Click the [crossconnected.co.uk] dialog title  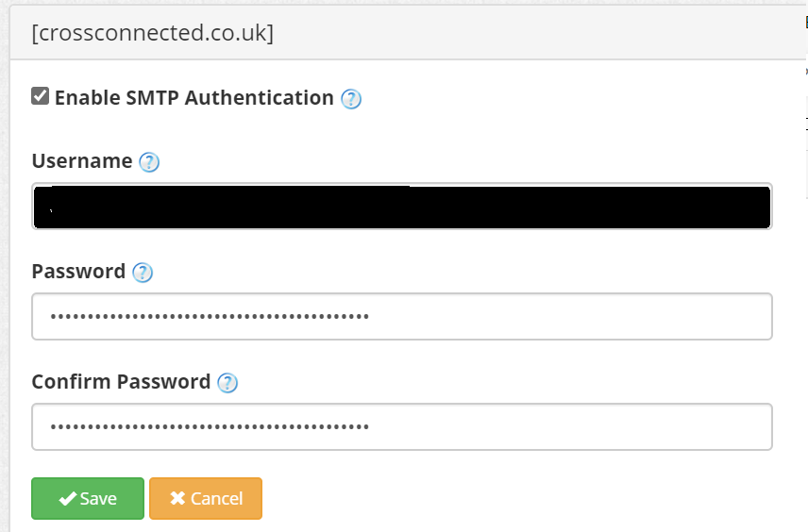pos(153,33)
